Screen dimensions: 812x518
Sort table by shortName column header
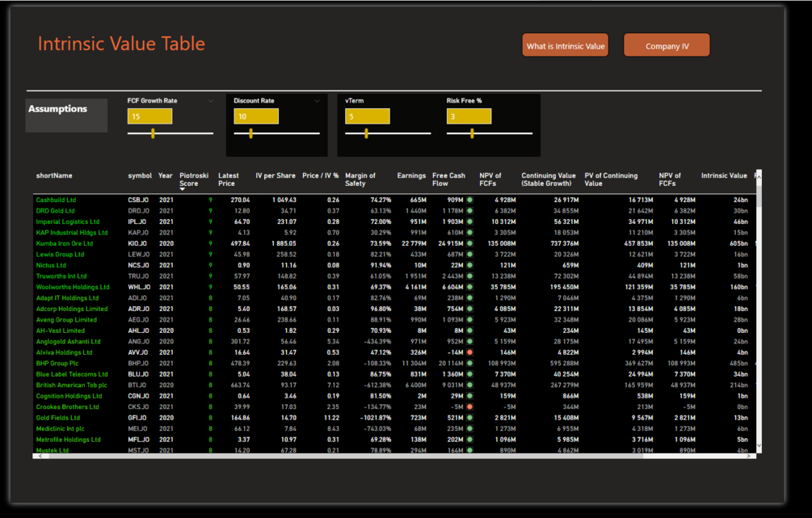(54, 175)
